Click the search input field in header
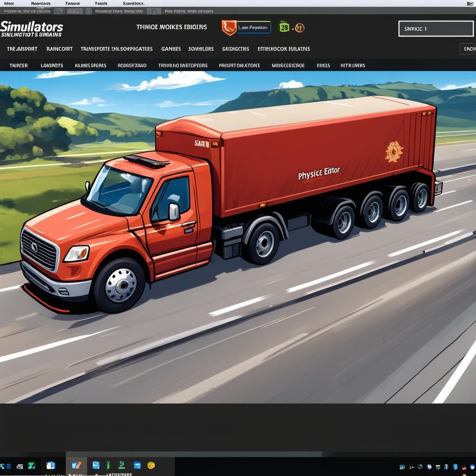Viewport: 476px width, 476px height. 436,29
